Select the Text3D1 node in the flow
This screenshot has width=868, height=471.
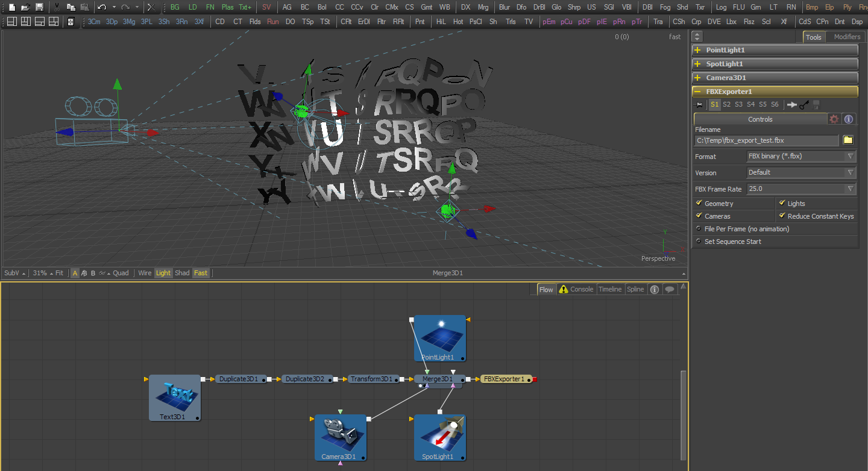[175, 398]
